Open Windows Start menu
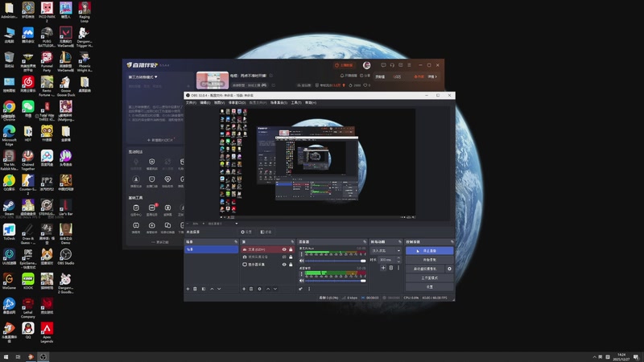This screenshot has height=362, width=644. point(6,356)
